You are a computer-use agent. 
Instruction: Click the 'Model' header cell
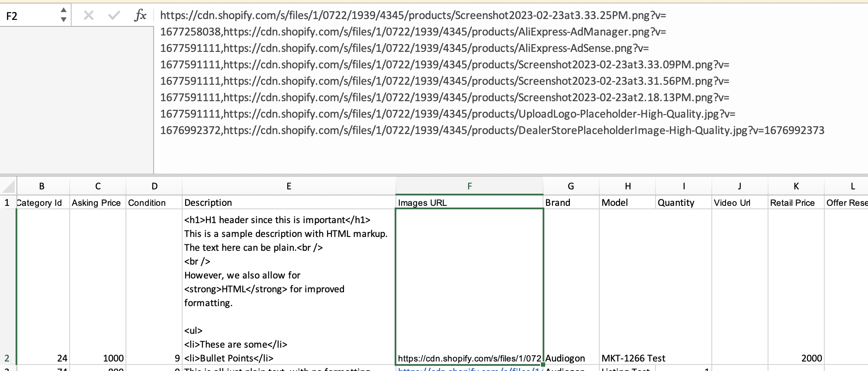[x=627, y=202]
